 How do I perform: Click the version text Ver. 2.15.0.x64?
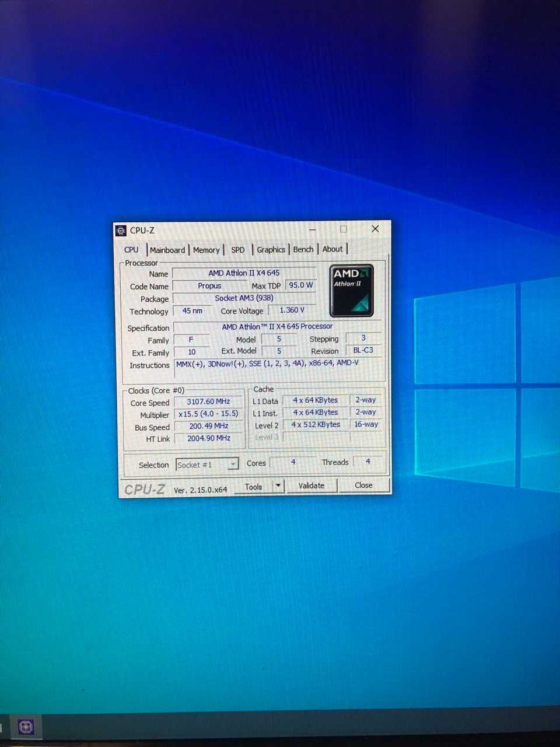tap(201, 490)
